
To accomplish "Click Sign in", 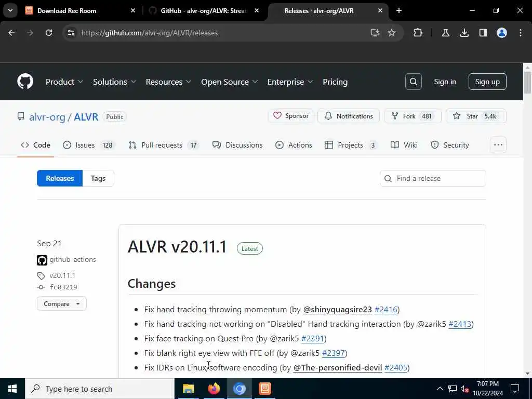I will click(445, 82).
